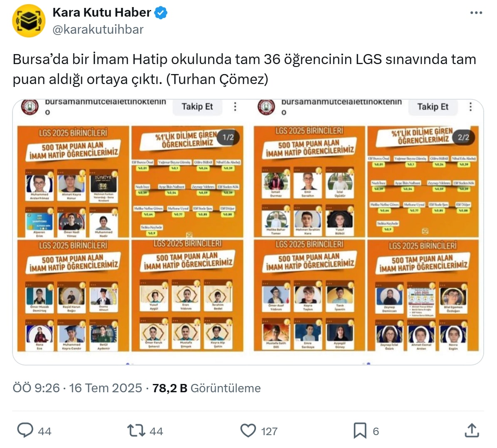The height and width of the screenshot is (448, 497).
Task: Open the @karakutuihbar handle link
Action: 98,30
